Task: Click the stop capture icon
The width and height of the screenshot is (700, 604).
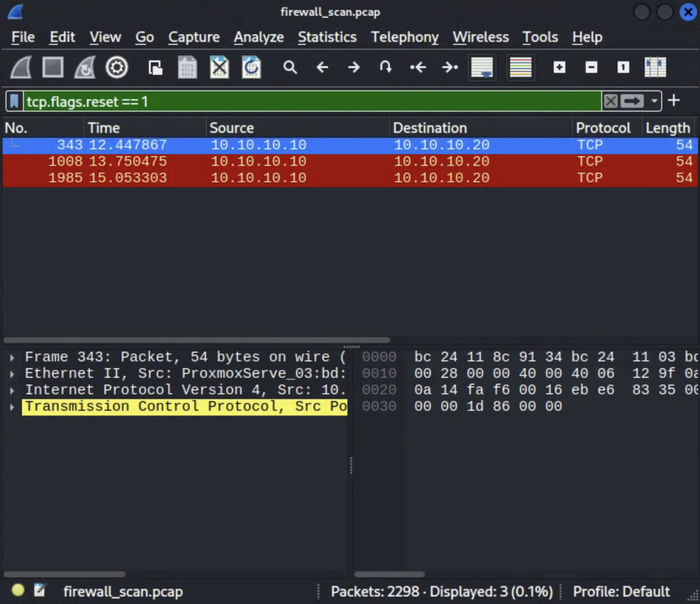Action: 52,67
